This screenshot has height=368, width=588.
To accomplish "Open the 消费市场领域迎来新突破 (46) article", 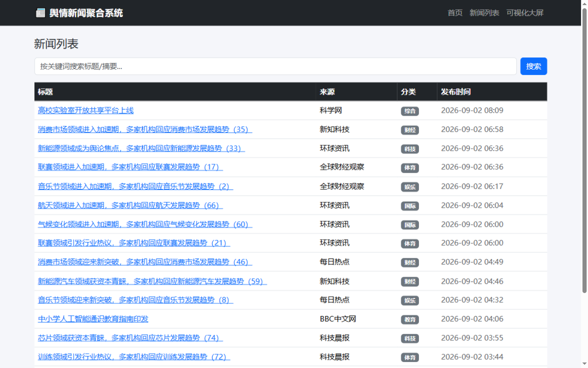I will coord(145,262).
